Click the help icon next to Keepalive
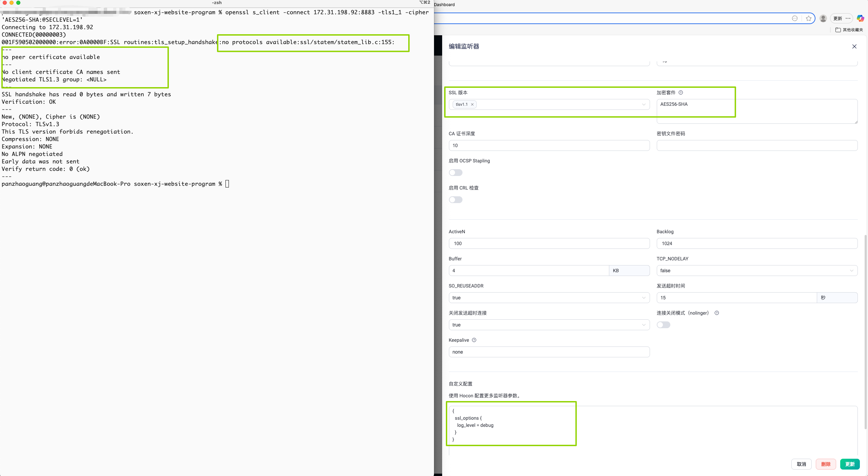The image size is (868, 476). coord(474,340)
